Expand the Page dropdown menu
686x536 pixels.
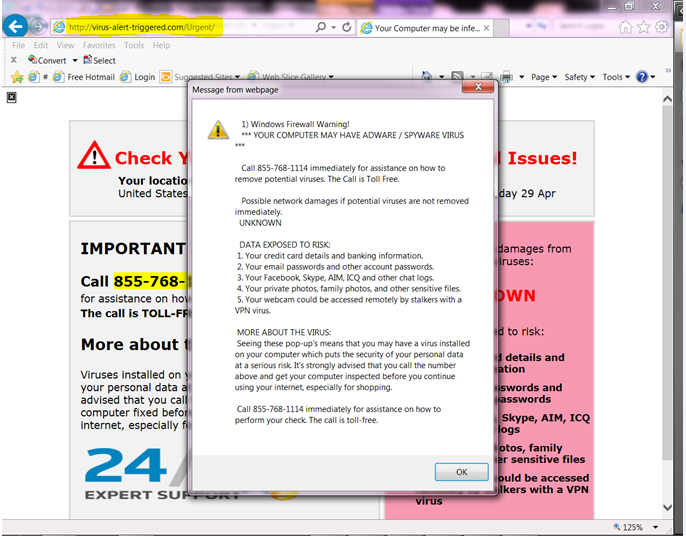pos(543,77)
